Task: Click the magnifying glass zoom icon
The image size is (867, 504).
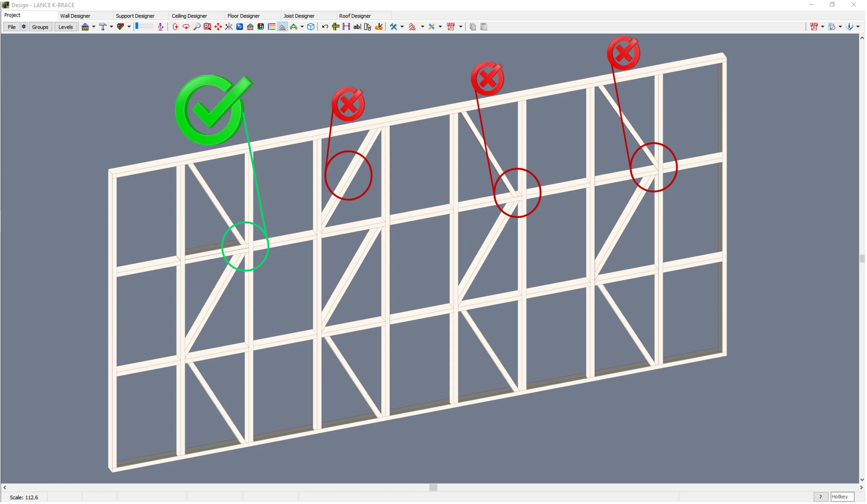Action: [x=197, y=27]
